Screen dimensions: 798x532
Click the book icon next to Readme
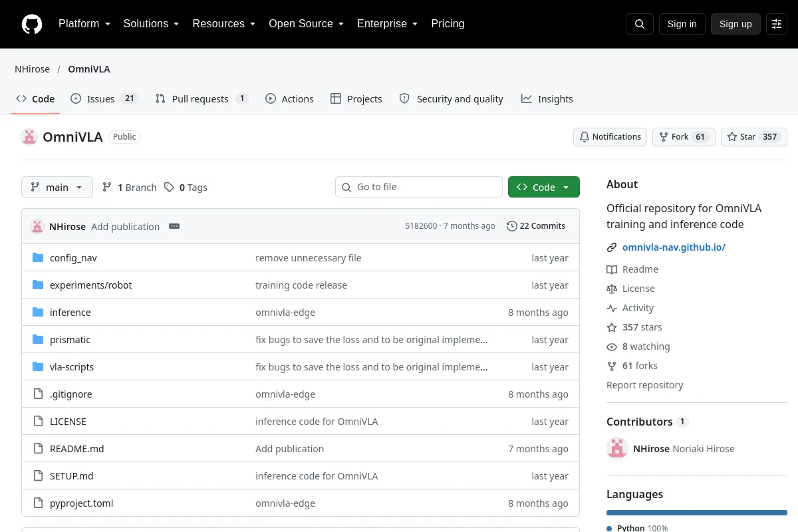point(612,269)
